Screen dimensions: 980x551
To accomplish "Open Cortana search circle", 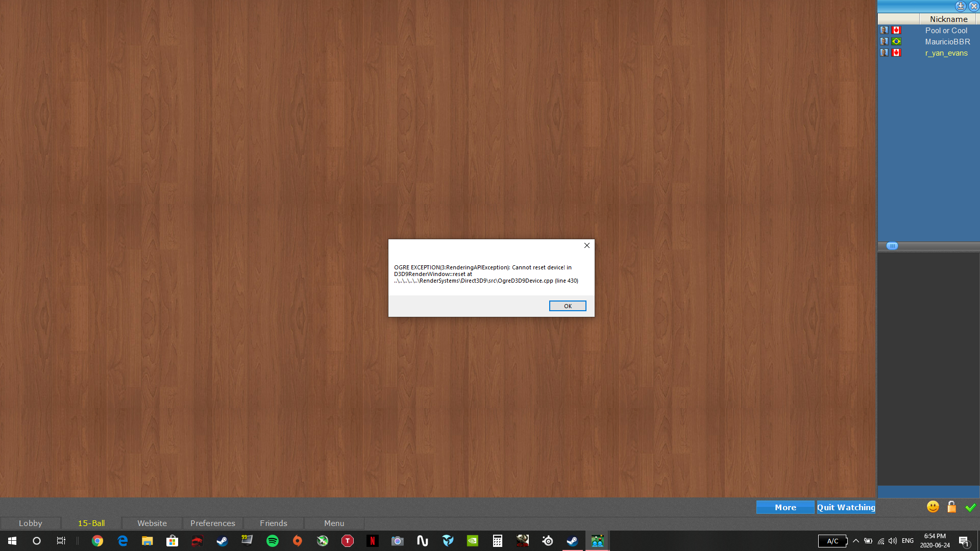I will [x=37, y=541].
